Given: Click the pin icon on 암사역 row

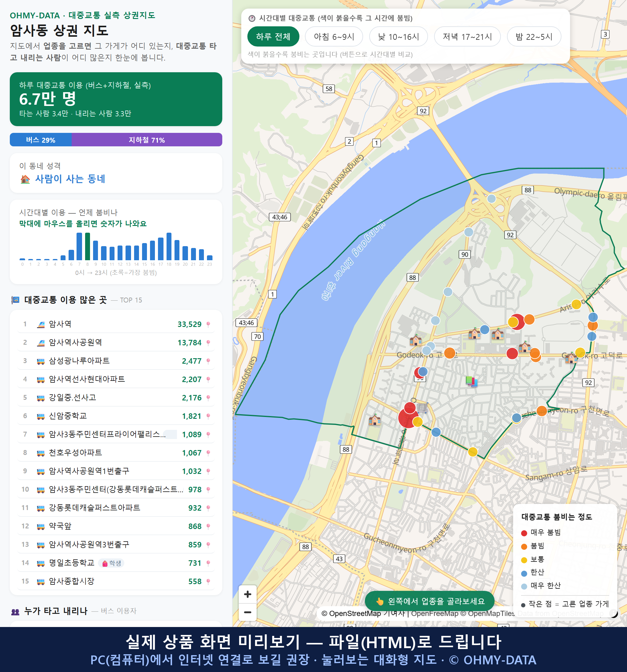Looking at the screenshot, I should (x=208, y=324).
